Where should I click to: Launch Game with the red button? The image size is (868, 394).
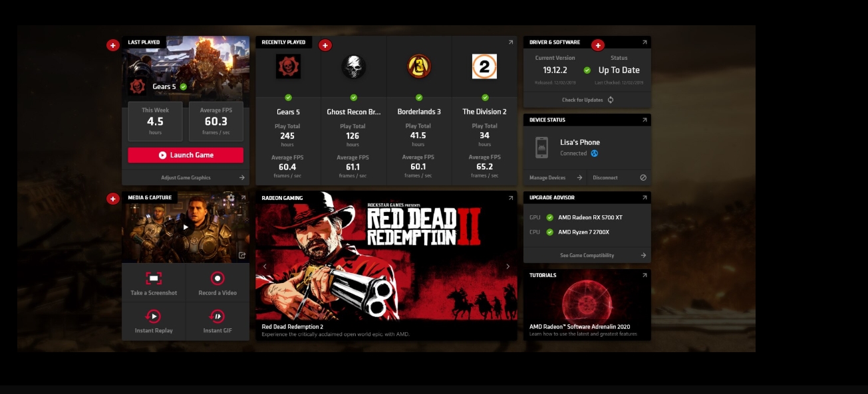coord(186,155)
